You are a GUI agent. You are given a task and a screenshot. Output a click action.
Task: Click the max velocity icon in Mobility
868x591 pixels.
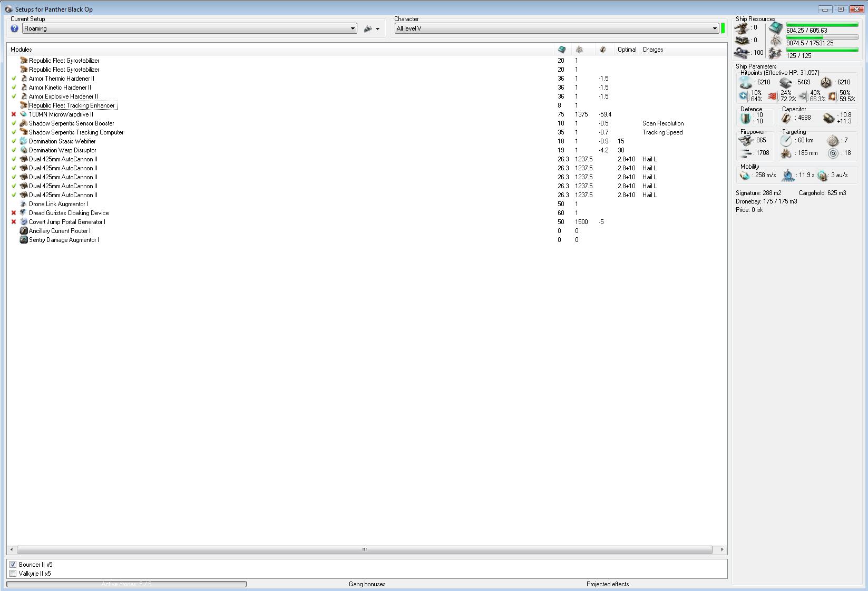pos(745,176)
